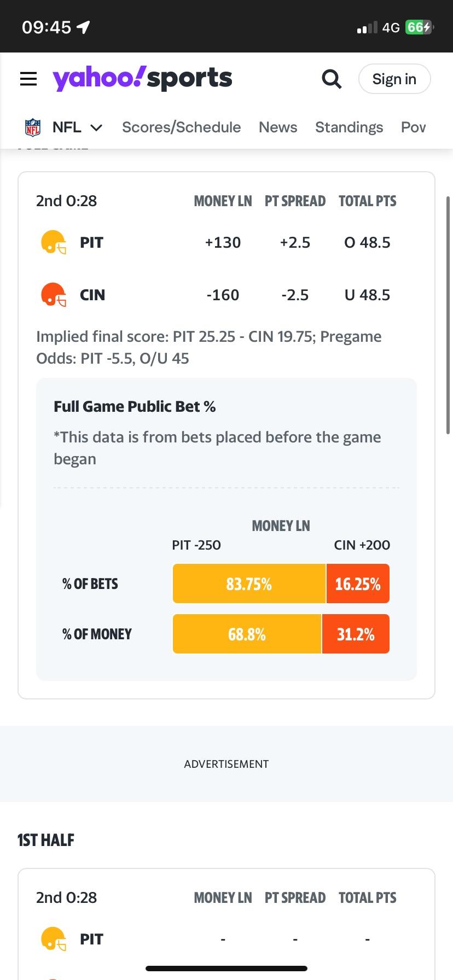Go to the Standings tab
Image resolution: width=453 pixels, height=980 pixels.
[349, 127]
